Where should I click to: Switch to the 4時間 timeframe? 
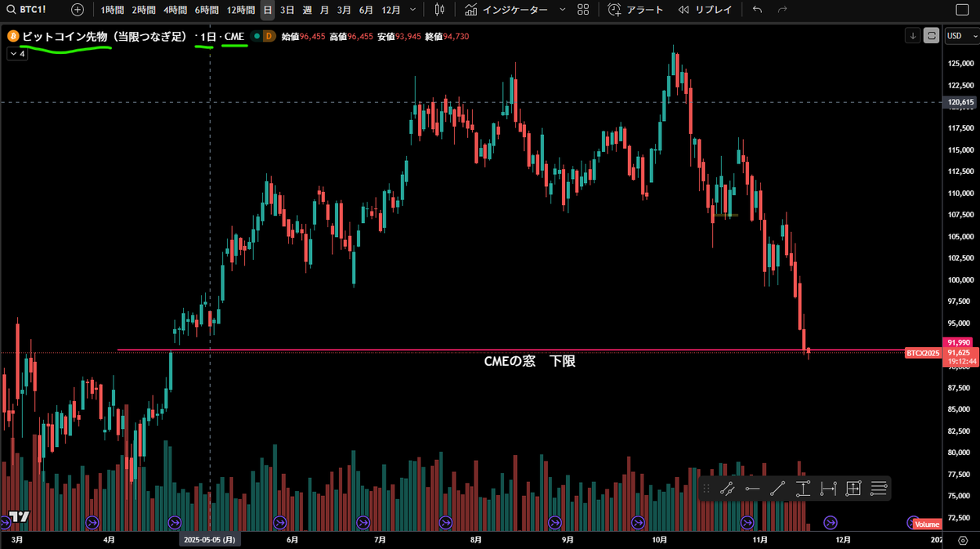coord(175,10)
